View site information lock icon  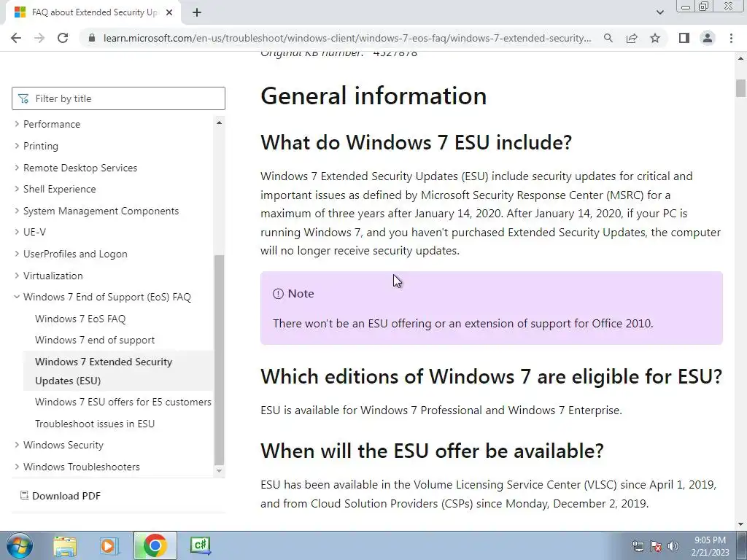click(x=92, y=38)
